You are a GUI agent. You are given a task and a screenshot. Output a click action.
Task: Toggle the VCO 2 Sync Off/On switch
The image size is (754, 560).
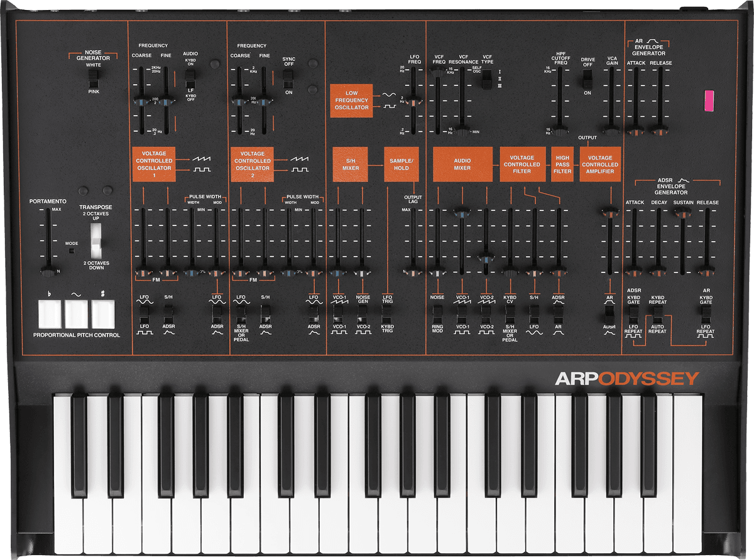point(288,78)
